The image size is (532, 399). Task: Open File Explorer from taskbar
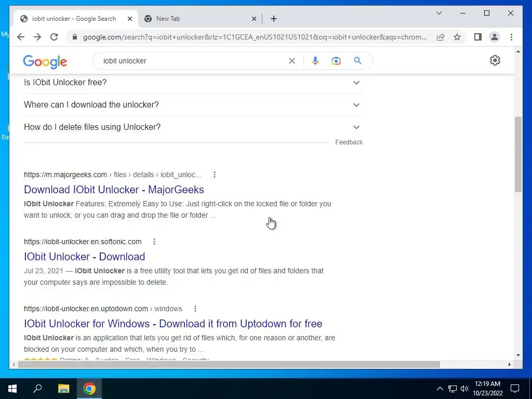pyautogui.click(x=63, y=389)
